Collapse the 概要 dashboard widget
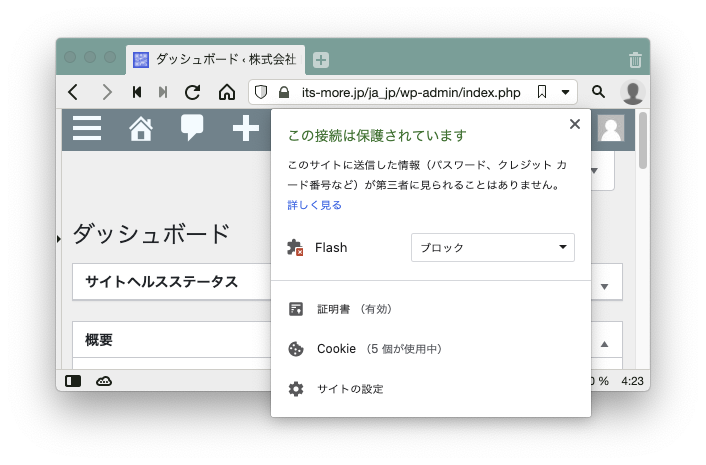Viewport: 706px width, 465px height. point(603,343)
